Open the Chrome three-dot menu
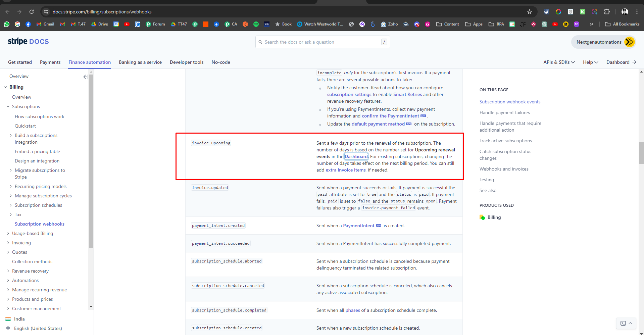 [637, 12]
